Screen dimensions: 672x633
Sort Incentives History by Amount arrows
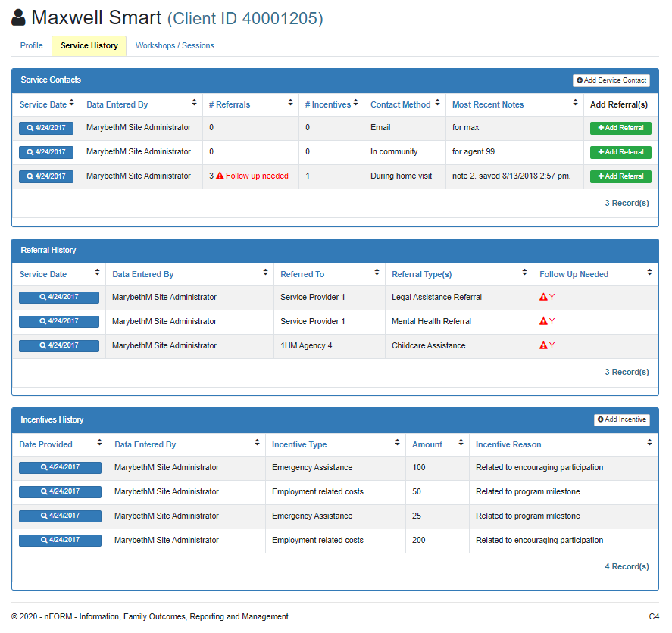click(461, 443)
